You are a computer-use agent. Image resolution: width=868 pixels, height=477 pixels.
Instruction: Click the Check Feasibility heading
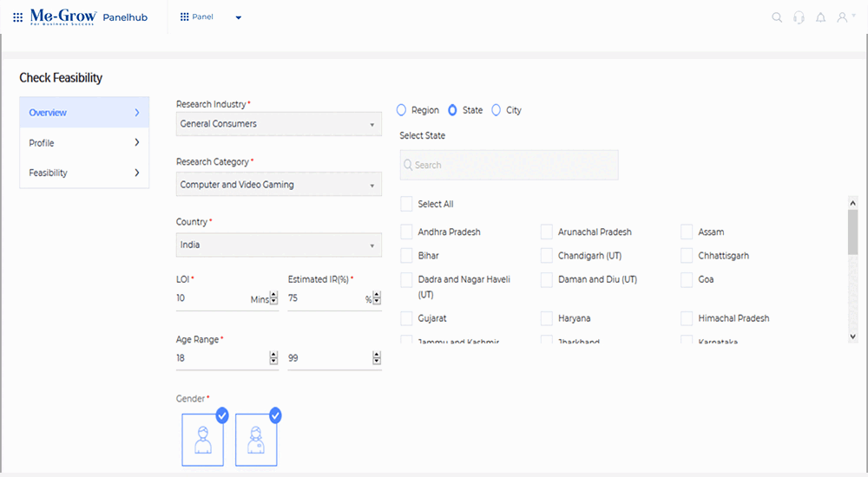pyautogui.click(x=61, y=77)
